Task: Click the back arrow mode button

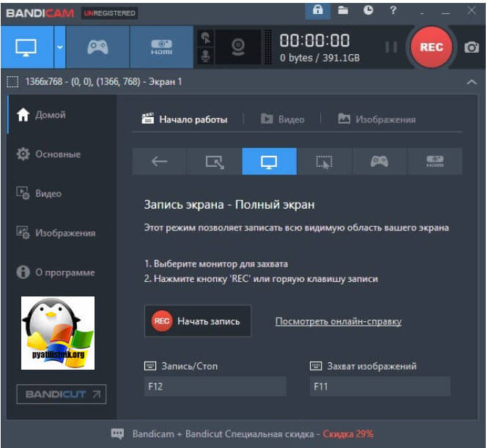Action: (x=159, y=161)
